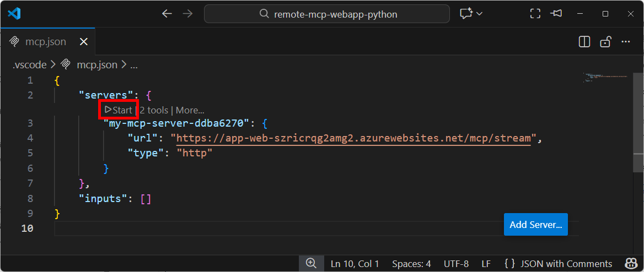Screen dimensions: 644x272
Task: Click the Add Server... button
Action: [x=535, y=225]
